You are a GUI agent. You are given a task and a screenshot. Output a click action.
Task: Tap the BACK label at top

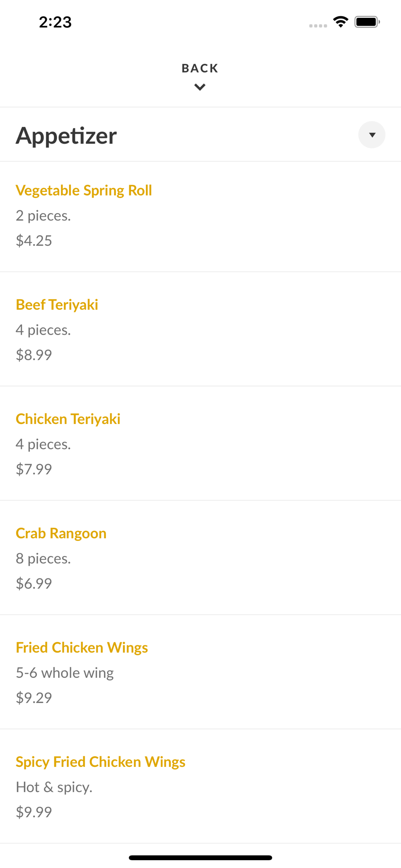pos(200,68)
